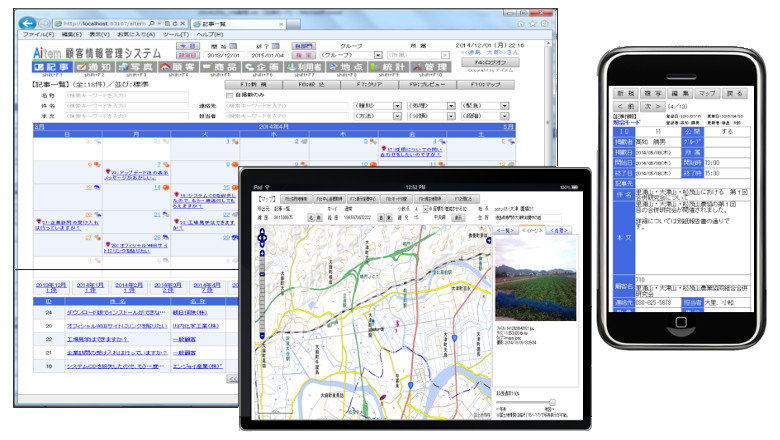Open the 管理 (admin) module
The width and height of the screenshot is (780, 440).
point(433,67)
